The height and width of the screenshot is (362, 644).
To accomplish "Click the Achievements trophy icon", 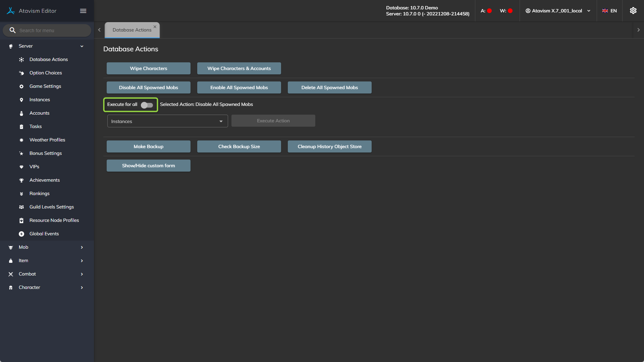I will 21,180.
